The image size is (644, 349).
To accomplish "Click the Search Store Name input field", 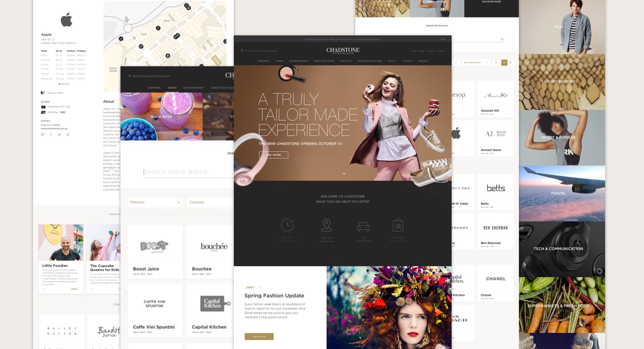I will (x=188, y=172).
